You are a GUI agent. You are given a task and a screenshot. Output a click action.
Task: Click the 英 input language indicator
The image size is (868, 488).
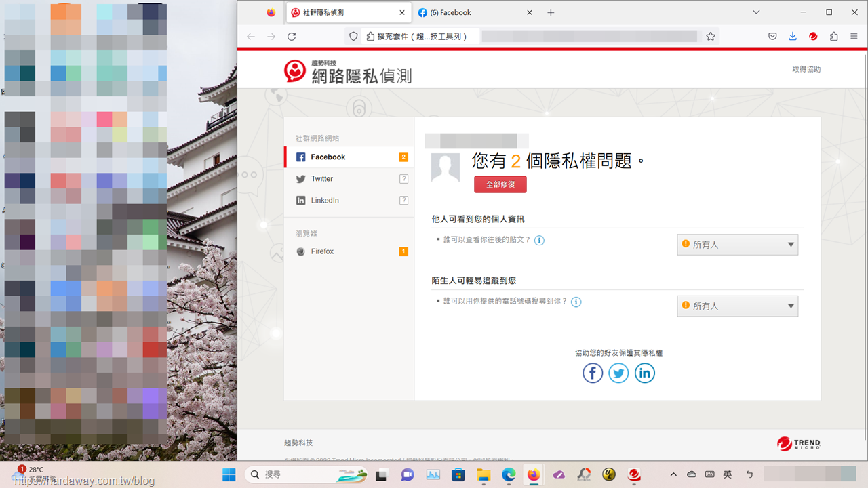coord(728,474)
